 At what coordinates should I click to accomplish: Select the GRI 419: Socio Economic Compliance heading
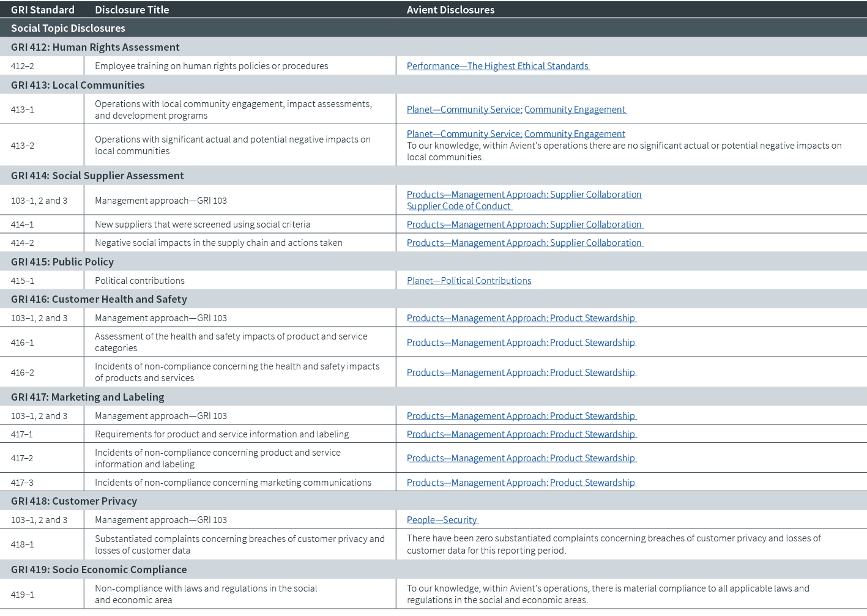tap(99, 570)
